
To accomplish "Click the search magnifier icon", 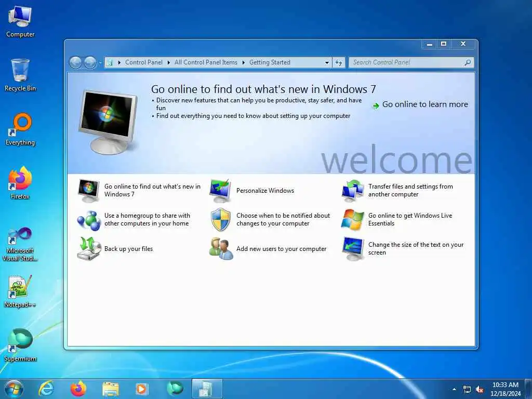I will (468, 62).
